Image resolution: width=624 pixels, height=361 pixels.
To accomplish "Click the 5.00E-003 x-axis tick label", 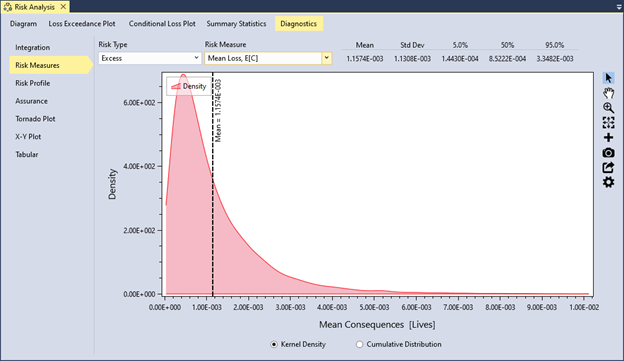I will click(x=374, y=307).
